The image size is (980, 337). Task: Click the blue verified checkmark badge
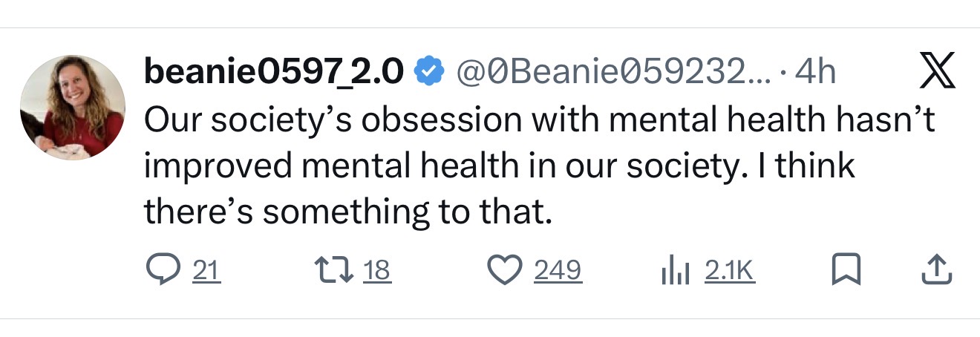point(428,72)
